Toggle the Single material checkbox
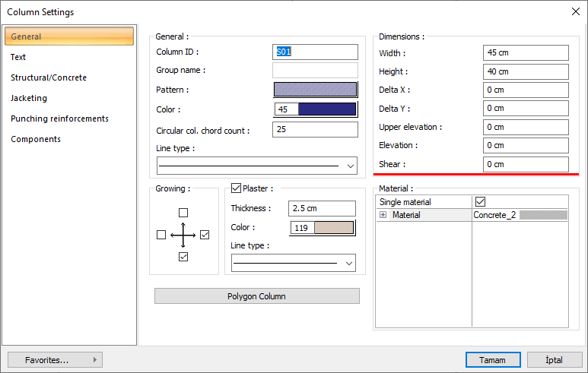Screen dimensions: 588x373 480,202
